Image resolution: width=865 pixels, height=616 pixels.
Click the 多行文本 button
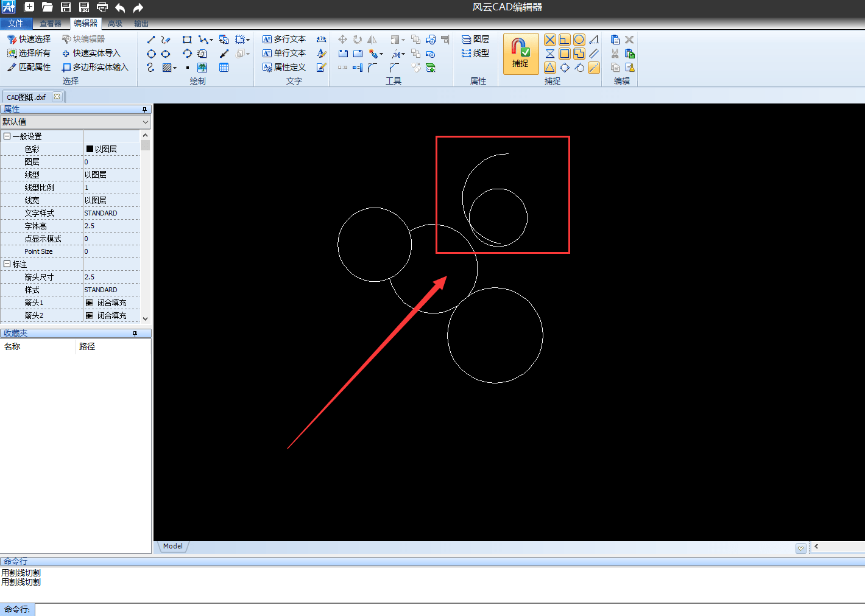point(284,39)
